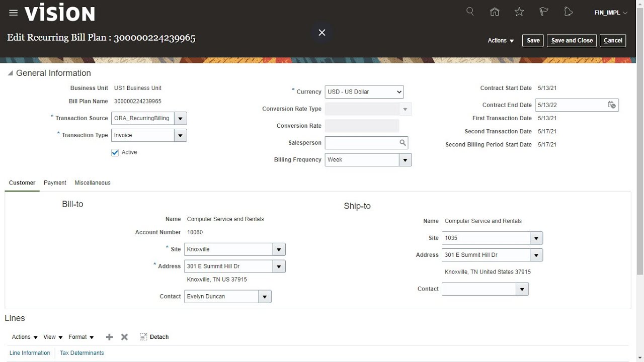Screen dimensions: 644x362
Task: Click the search magnifier icon in header
Action: pos(470,12)
